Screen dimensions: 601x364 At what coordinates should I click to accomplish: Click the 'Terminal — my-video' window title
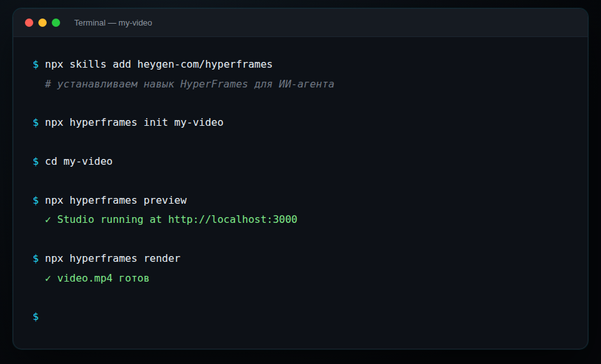click(x=113, y=23)
